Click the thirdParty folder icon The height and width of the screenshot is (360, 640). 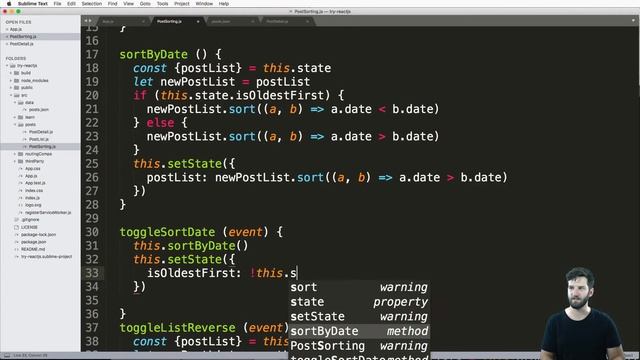21,161
